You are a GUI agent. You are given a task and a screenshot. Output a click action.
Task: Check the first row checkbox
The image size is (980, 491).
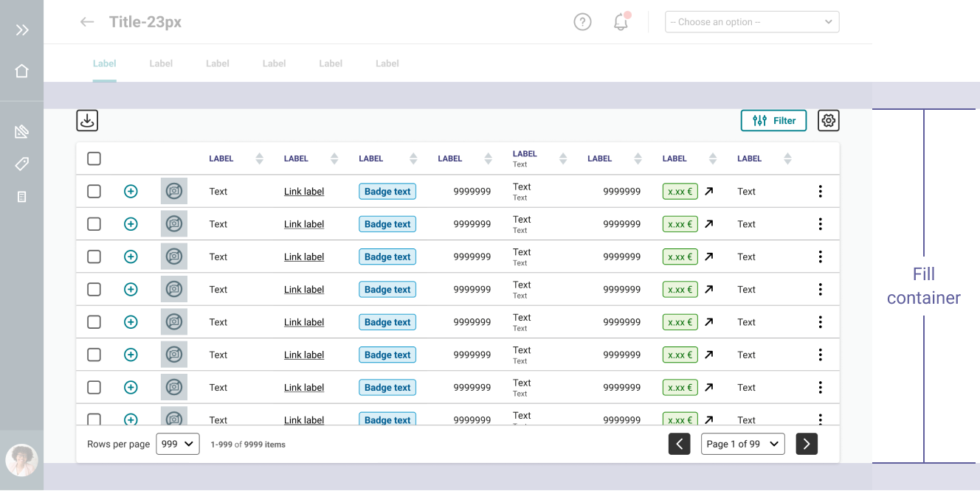[94, 192]
